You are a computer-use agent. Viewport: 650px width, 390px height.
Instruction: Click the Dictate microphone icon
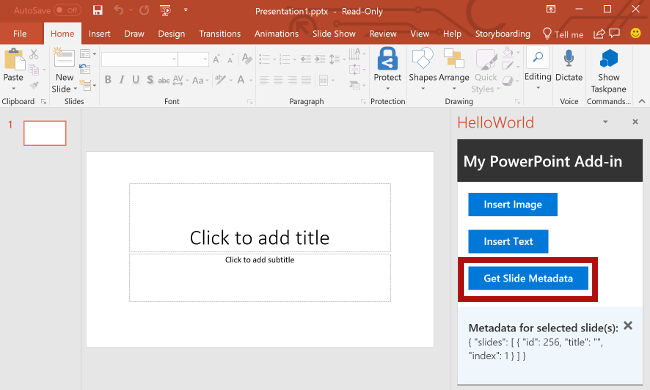(569, 59)
